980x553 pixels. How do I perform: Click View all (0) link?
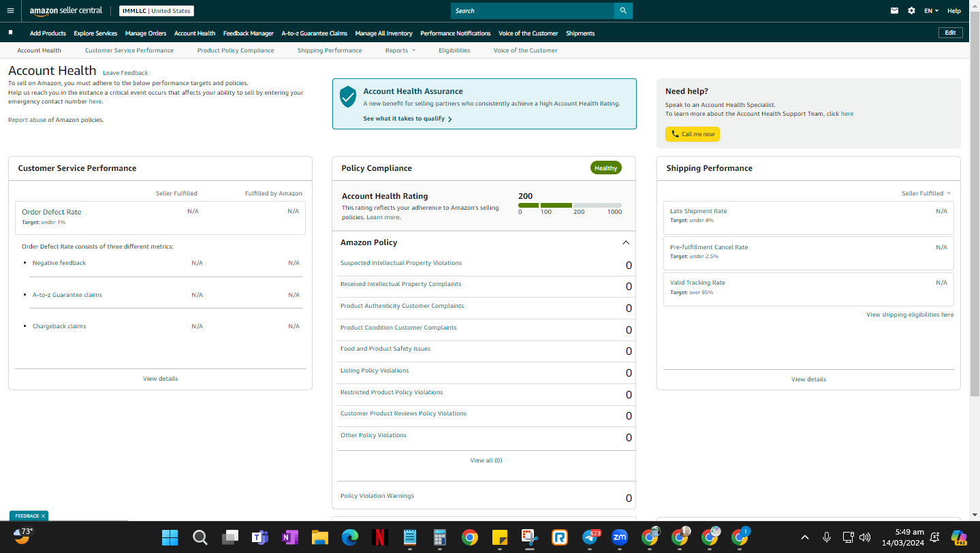click(486, 460)
